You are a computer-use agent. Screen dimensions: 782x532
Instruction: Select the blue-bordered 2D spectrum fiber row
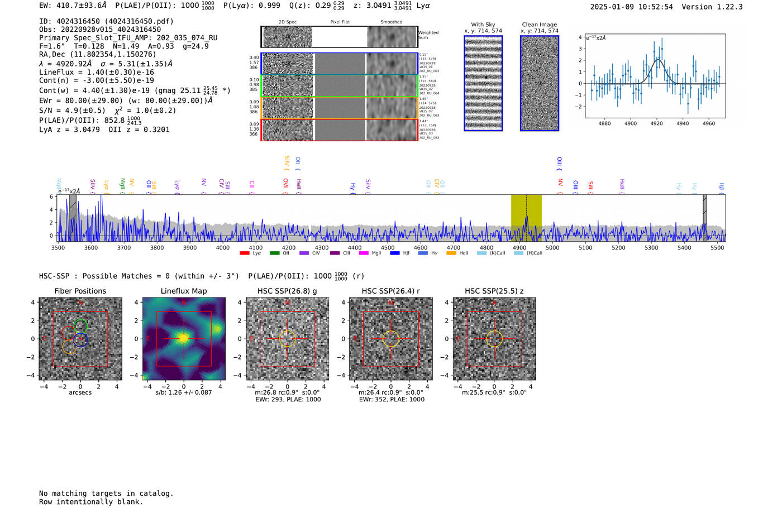pyautogui.click(x=340, y=64)
